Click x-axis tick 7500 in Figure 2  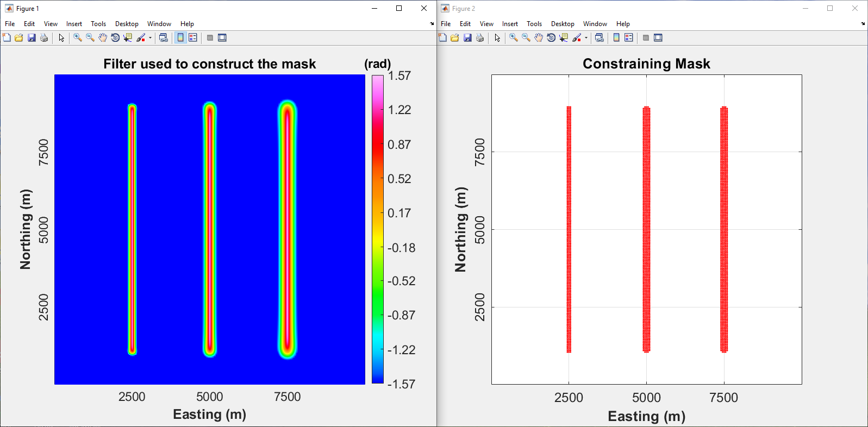[x=724, y=398]
